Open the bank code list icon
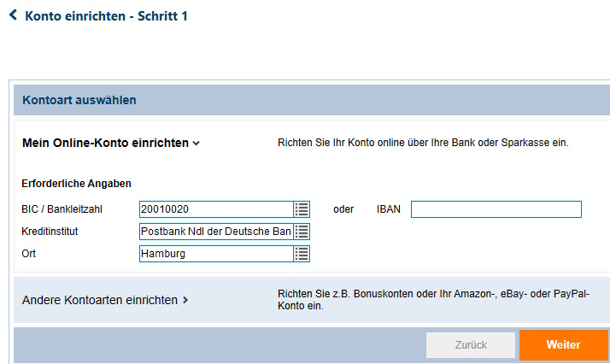This screenshot has width=610, height=364. (302, 209)
